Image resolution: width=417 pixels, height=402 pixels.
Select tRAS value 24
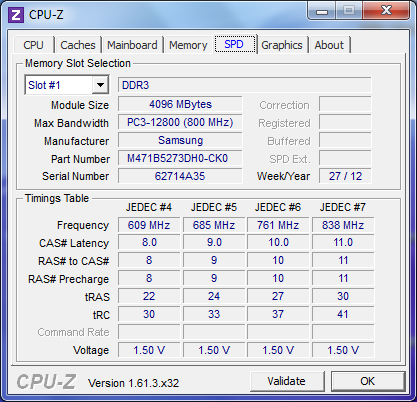(214, 296)
